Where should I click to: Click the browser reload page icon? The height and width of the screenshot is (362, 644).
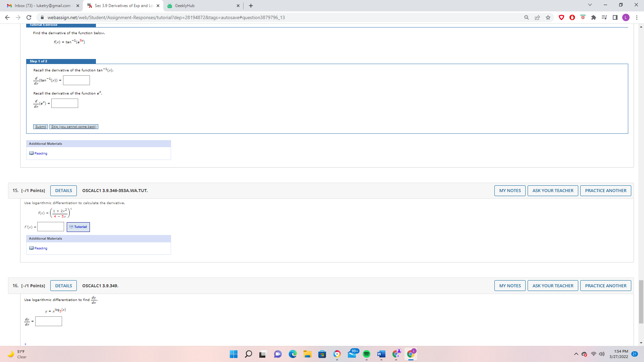(29, 17)
